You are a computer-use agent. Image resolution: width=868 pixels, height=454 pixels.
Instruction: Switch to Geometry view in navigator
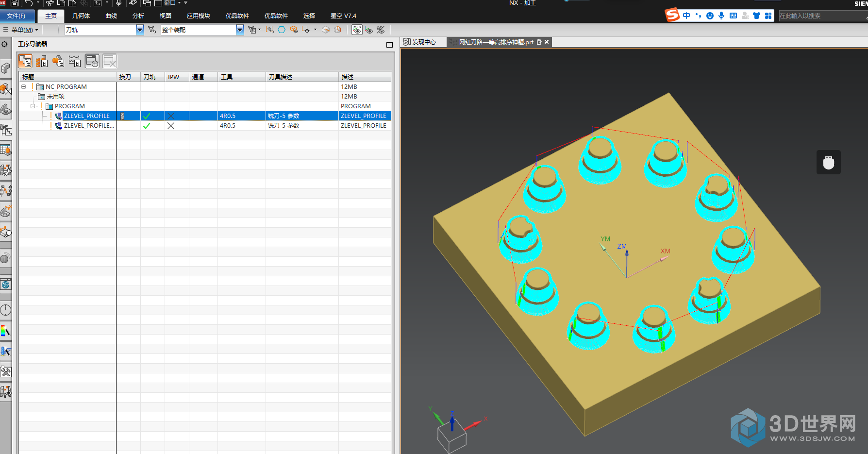tap(58, 61)
